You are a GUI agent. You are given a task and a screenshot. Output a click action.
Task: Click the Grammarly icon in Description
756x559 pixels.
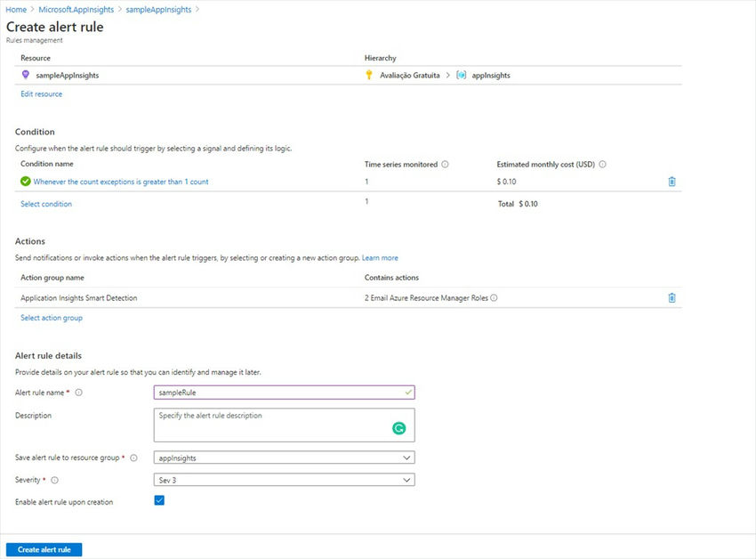point(399,428)
